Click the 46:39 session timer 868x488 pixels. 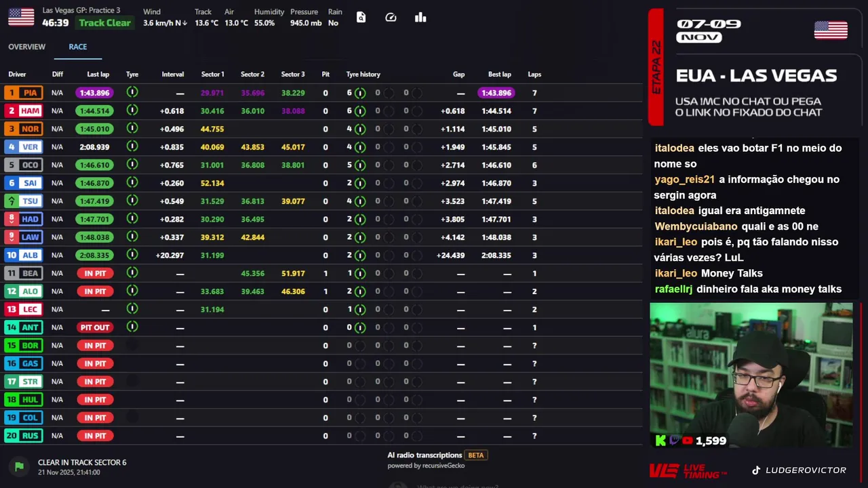pyautogui.click(x=55, y=23)
